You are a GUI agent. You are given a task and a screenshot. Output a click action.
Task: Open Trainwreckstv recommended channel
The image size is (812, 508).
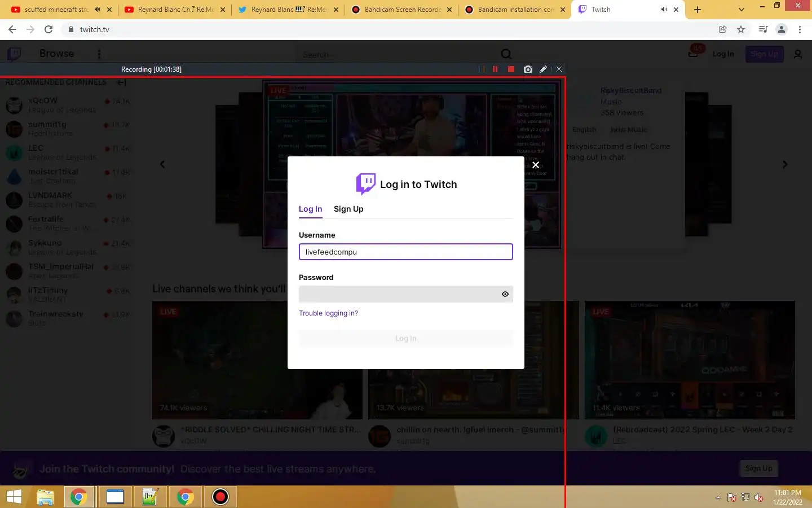pyautogui.click(x=68, y=318)
